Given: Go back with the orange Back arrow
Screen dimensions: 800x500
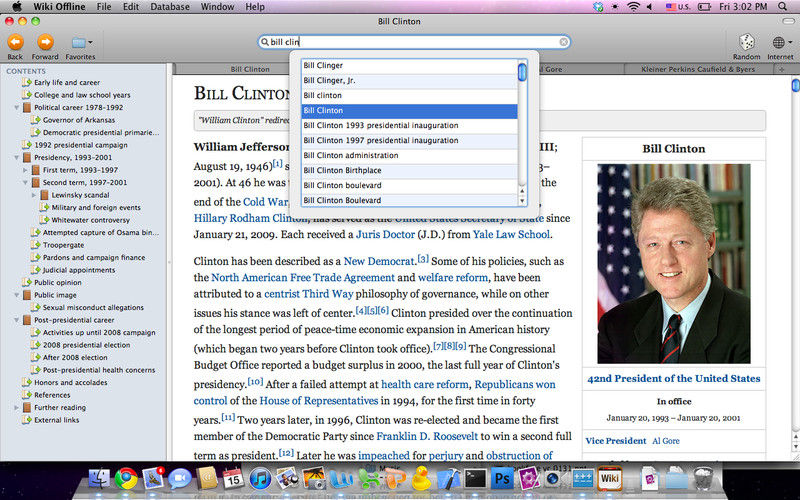Looking at the screenshot, I should [x=15, y=42].
